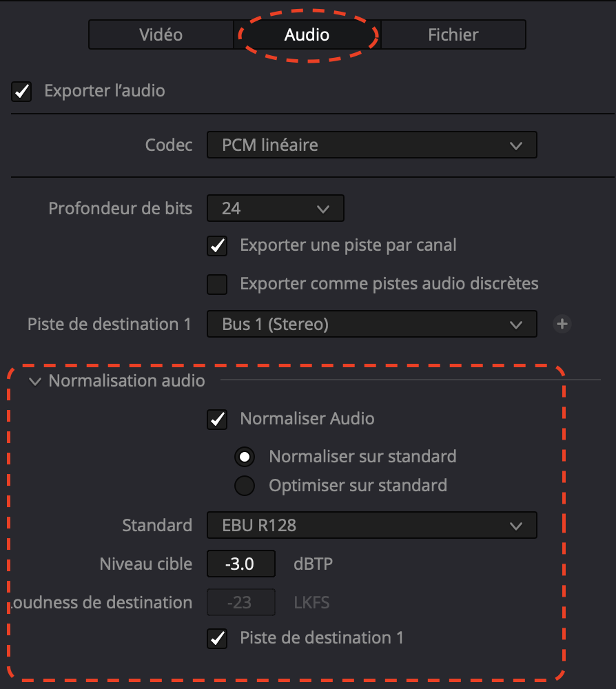Screen dimensions: 616x689
Task: Select the Fichier tab
Action: [x=453, y=34]
